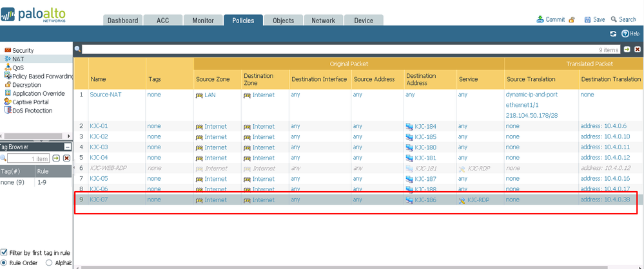This screenshot has height=269, width=644.
Task: Switch to the Monitor tab
Action: click(x=203, y=21)
